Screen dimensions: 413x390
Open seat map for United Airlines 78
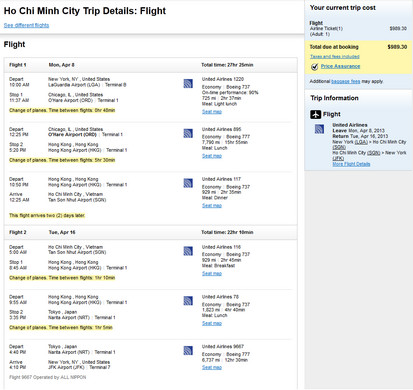tap(212, 323)
